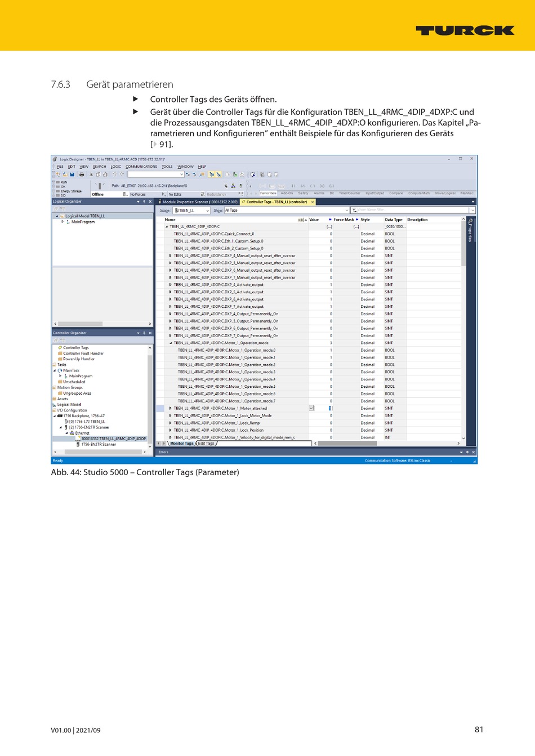
Task: Click the Open project folder toolbar icon
Action: [x=65, y=175]
